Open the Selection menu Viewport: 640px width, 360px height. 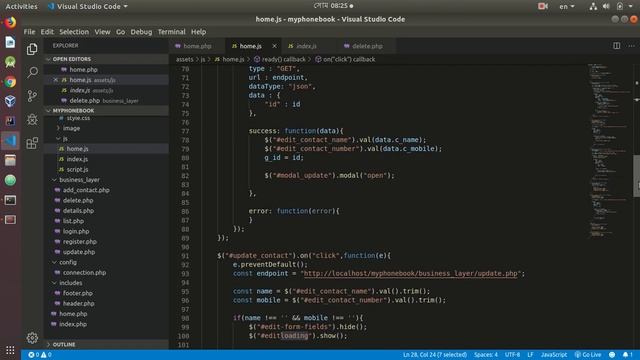pos(74,32)
